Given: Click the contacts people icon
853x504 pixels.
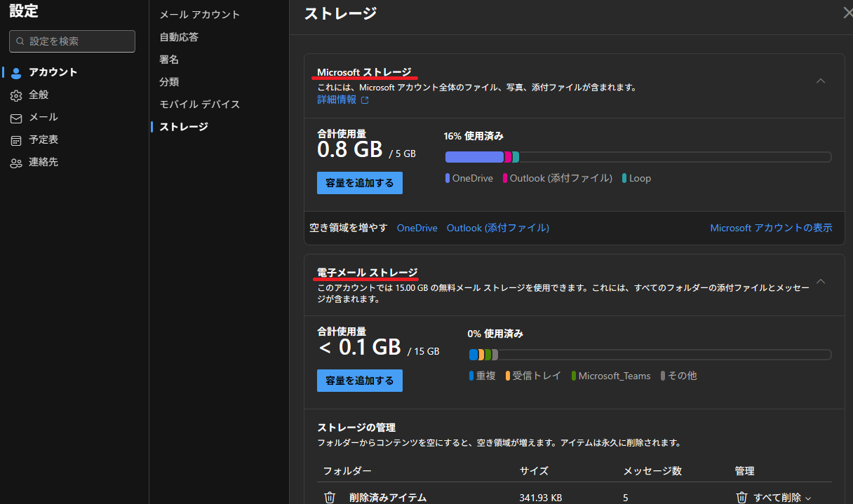Looking at the screenshot, I should 16,163.
